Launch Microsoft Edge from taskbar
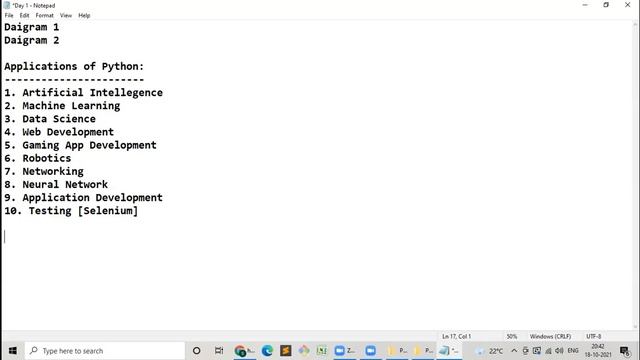640x360 pixels. (x=267, y=351)
